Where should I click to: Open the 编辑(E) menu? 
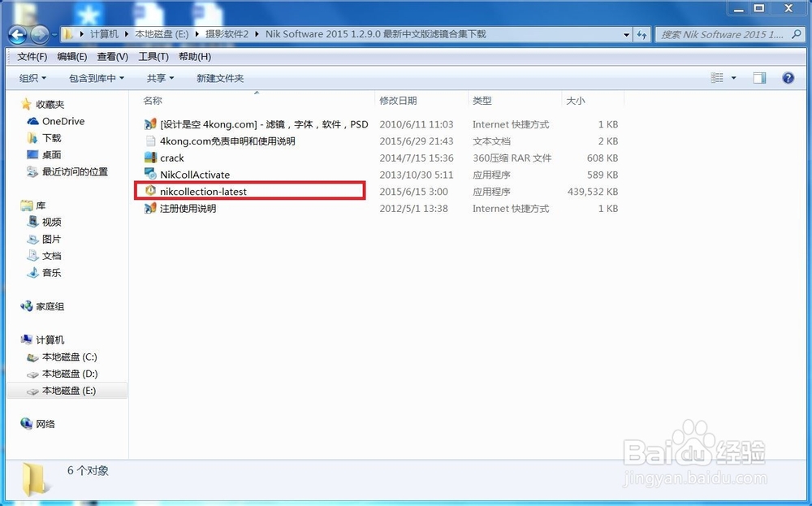point(72,57)
